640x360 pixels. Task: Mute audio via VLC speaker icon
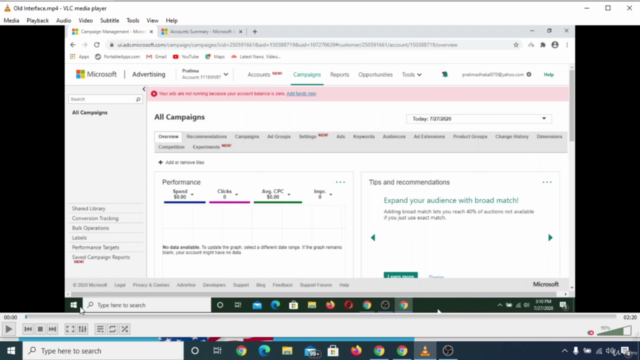591,333
